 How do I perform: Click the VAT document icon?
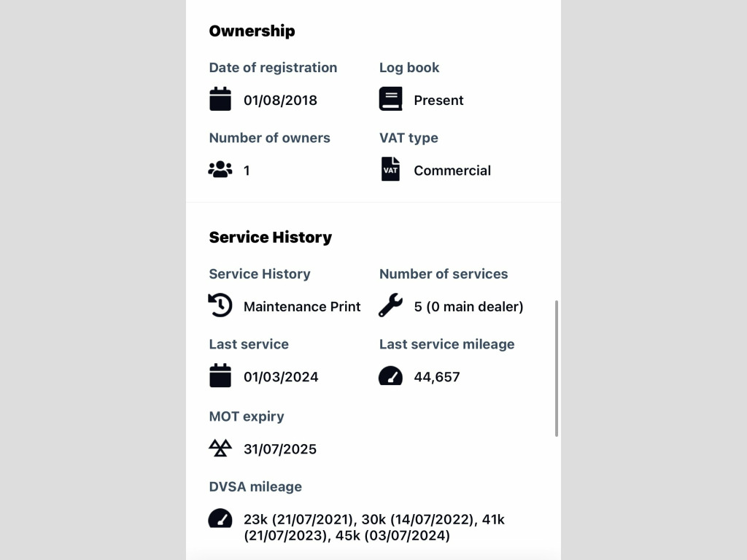391,169
